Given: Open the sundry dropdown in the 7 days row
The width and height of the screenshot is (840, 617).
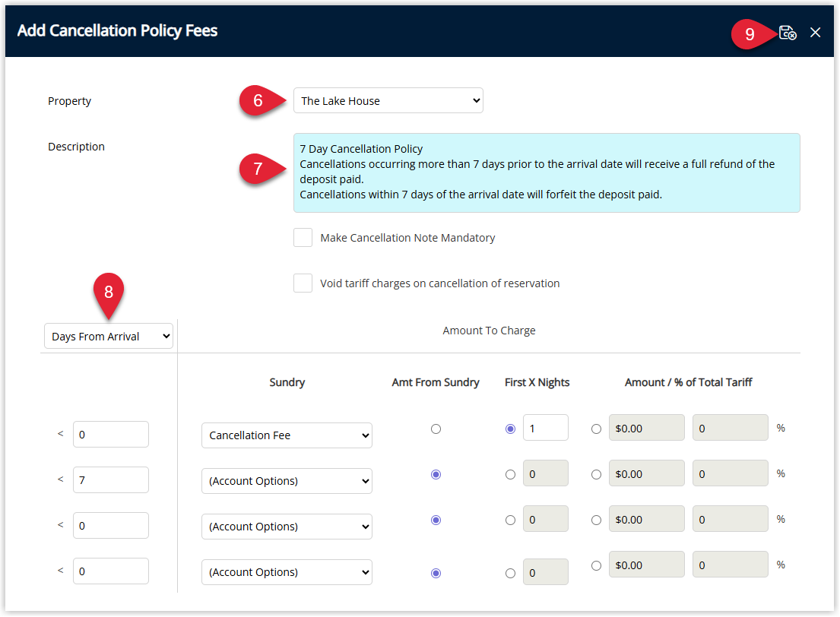Looking at the screenshot, I should pos(287,480).
